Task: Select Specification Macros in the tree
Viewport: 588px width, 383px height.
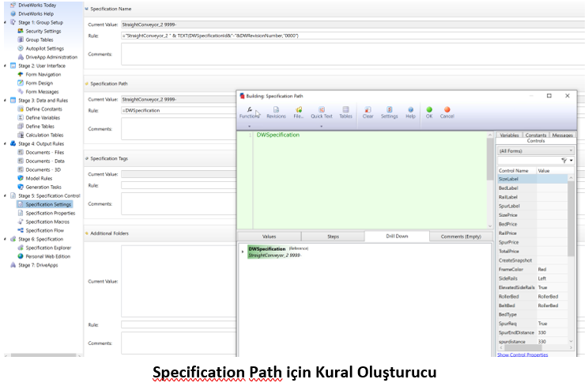Action: click(49, 222)
